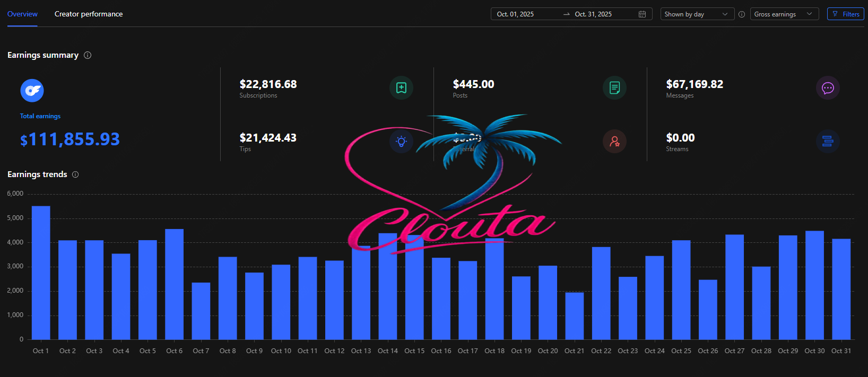Select the Oct 29 bar in chart
868x377 pixels.
tap(788, 287)
